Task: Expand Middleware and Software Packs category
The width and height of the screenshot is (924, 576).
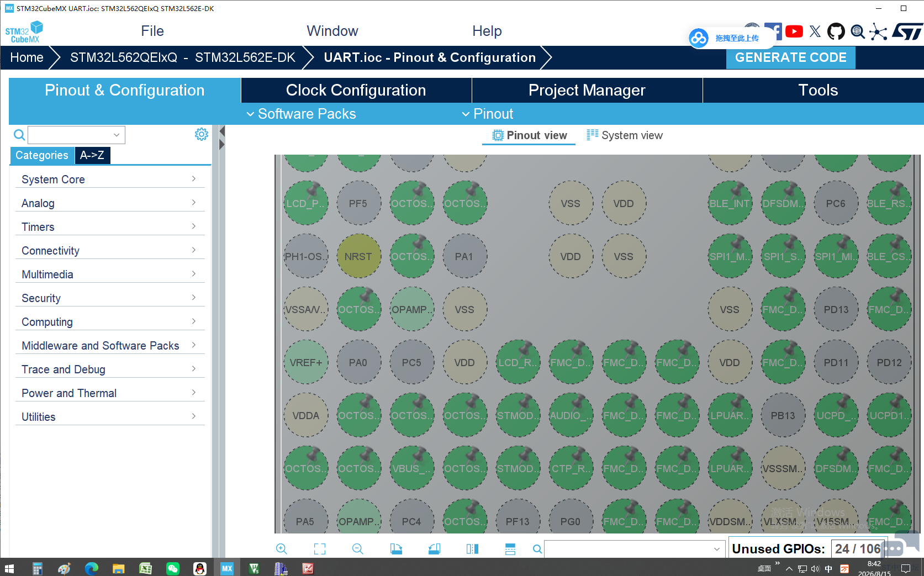Action: [110, 346]
